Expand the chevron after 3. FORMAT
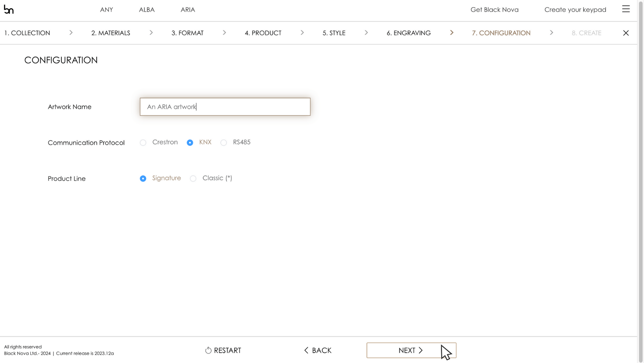This screenshot has height=363, width=644. (225, 33)
